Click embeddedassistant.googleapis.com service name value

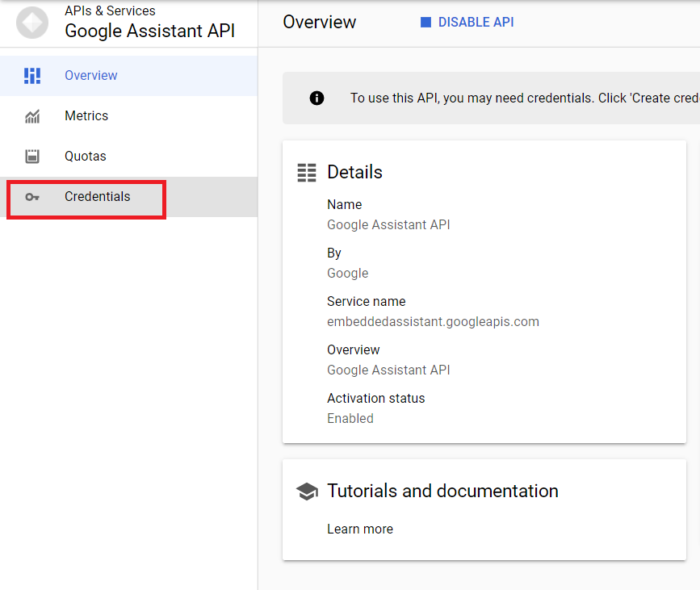[433, 322]
